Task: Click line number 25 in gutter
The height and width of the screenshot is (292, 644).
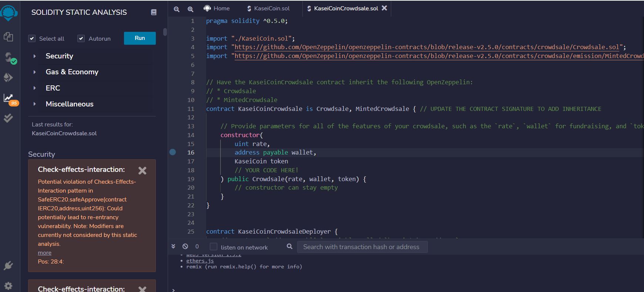Action: 191,231
